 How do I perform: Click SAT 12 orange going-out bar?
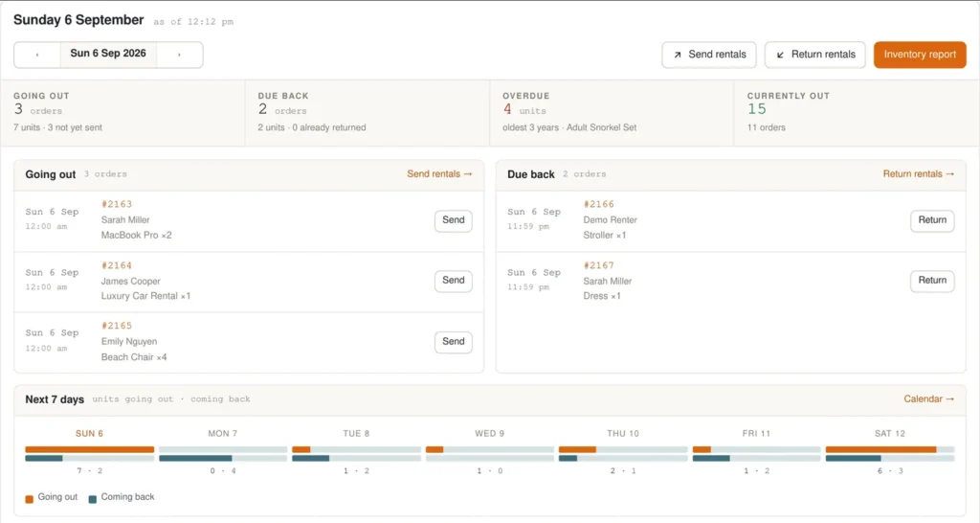881,449
